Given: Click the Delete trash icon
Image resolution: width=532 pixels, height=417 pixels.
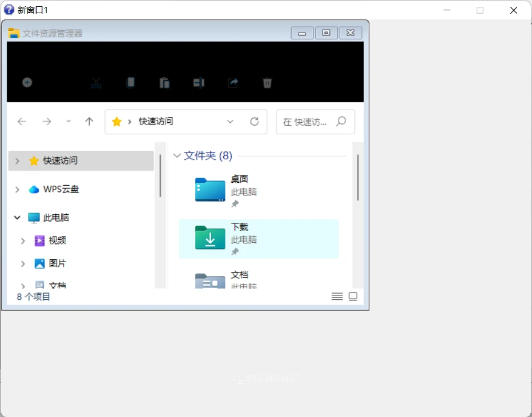Looking at the screenshot, I should pos(267,82).
